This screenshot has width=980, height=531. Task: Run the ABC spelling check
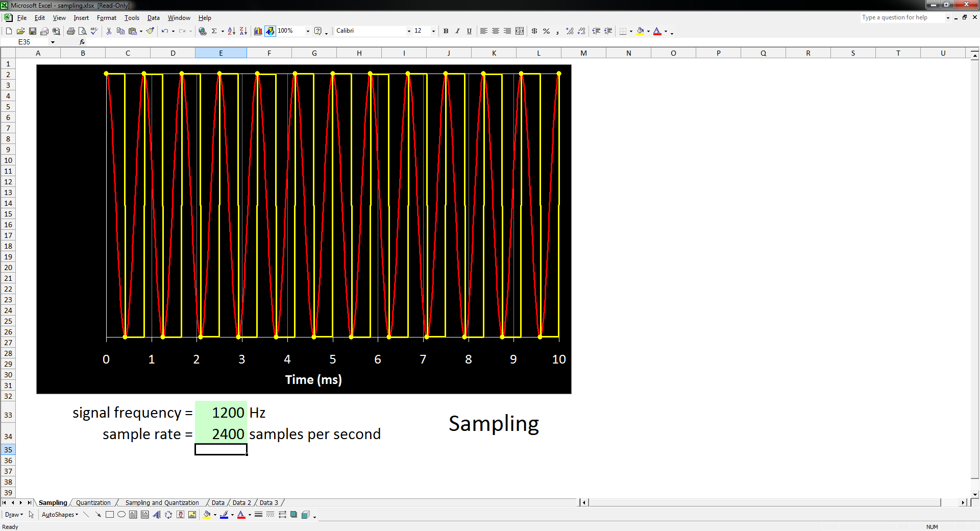point(94,31)
